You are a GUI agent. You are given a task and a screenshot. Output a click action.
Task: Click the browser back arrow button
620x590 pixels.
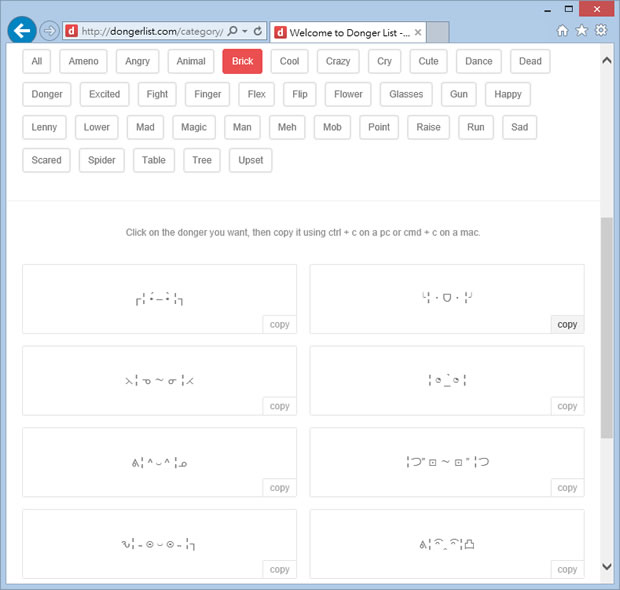[x=22, y=30]
